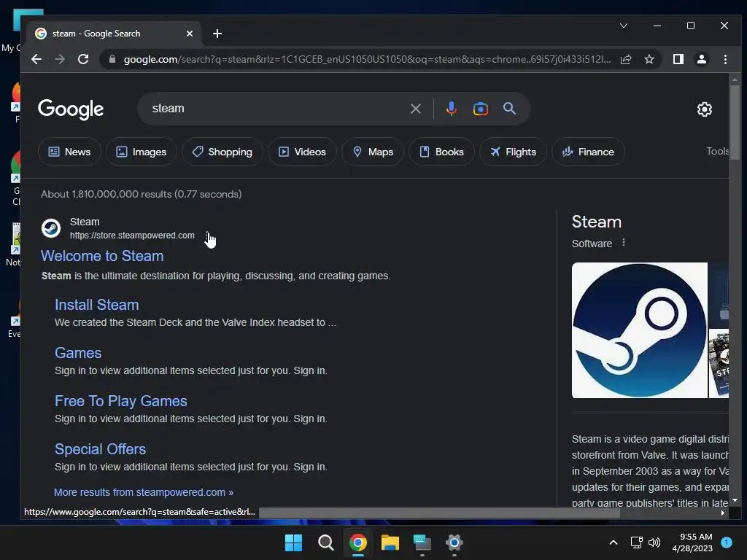The width and height of the screenshot is (747, 560).
Task: Open the Chrome side panel
Action: (x=678, y=59)
